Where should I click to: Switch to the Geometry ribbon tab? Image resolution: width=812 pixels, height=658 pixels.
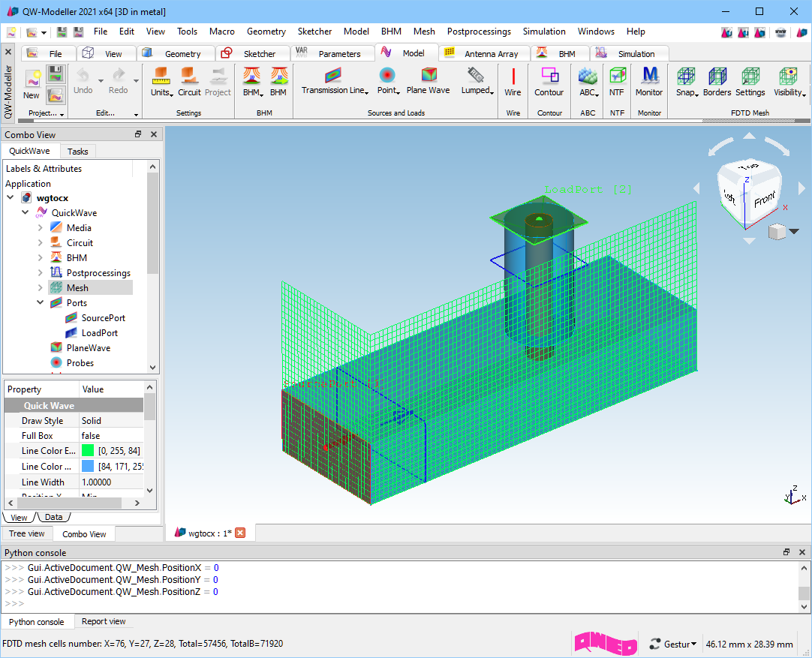click(176, 53)
